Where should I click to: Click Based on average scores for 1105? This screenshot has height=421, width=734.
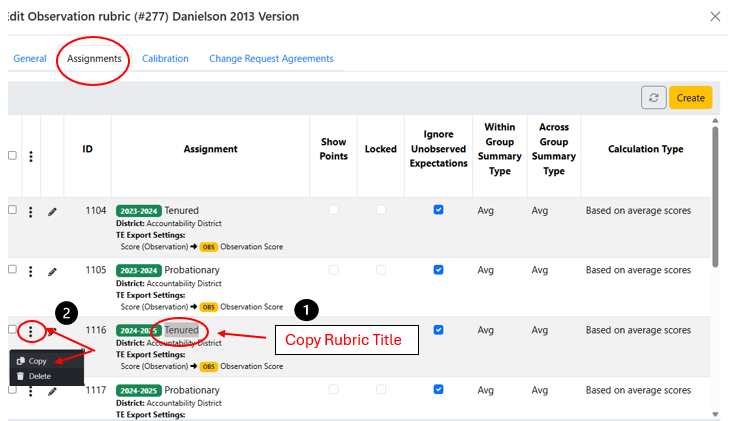pyautogui.click(x=638, y=270)
